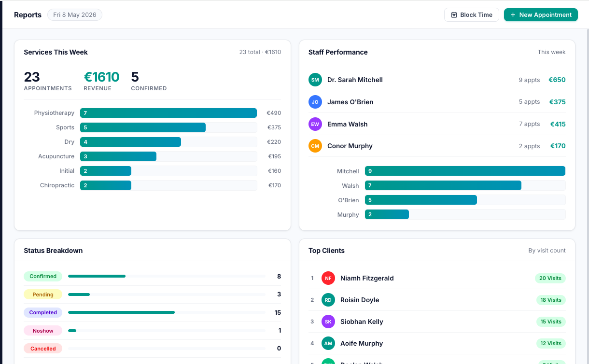Image resolution: width=589 pixels, height=364 pixels.
Task: Click Roisin Doyle's RD avatar
Action: click(x=328, y=300)
